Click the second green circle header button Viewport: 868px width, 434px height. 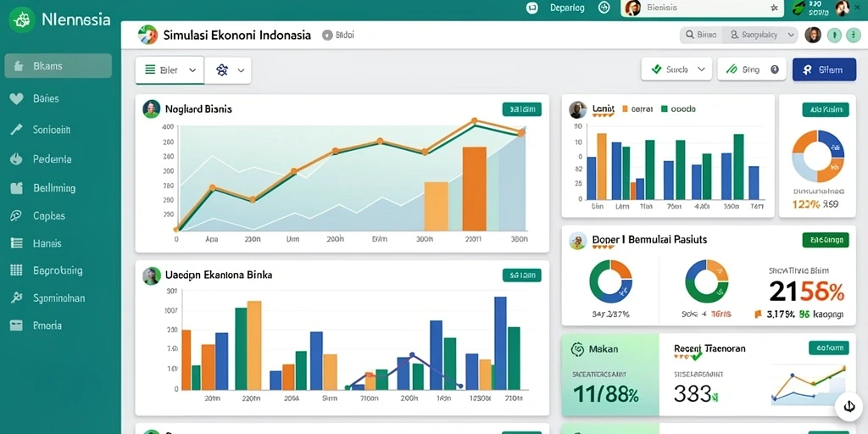[x=853, y=36]
